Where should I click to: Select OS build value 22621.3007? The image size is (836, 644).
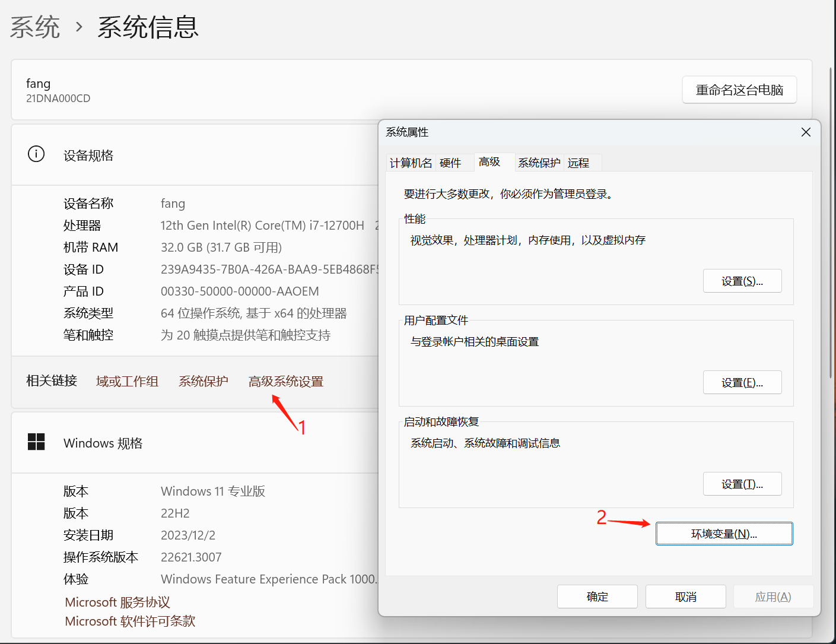191,557
